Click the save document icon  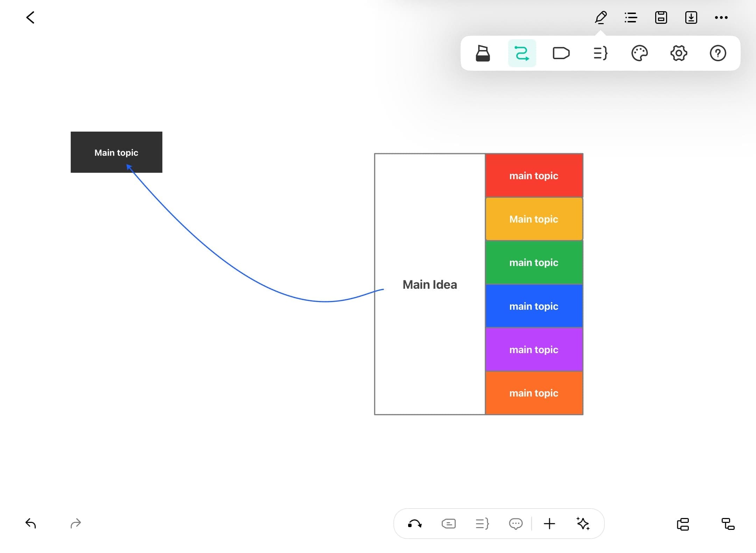point(661,17)
